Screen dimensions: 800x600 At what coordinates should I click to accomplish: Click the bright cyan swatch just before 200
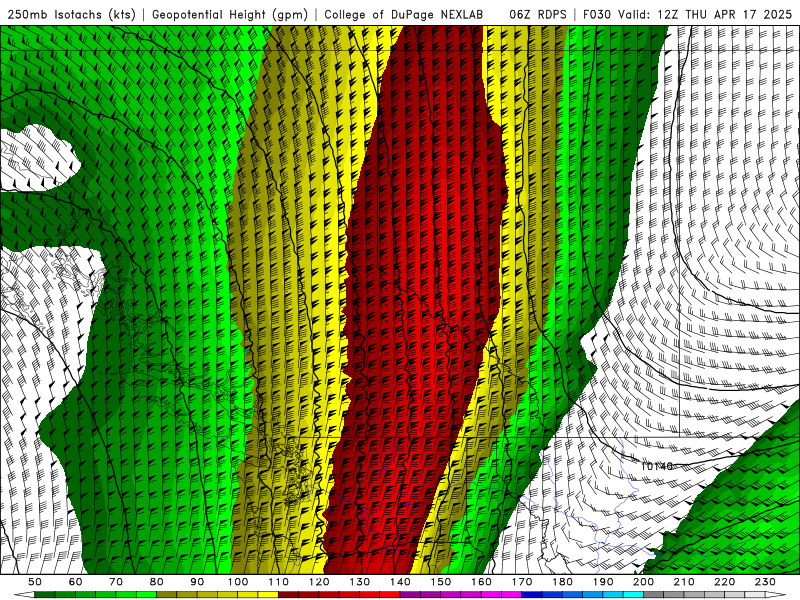pyautogui.click(x=633, y=595)
